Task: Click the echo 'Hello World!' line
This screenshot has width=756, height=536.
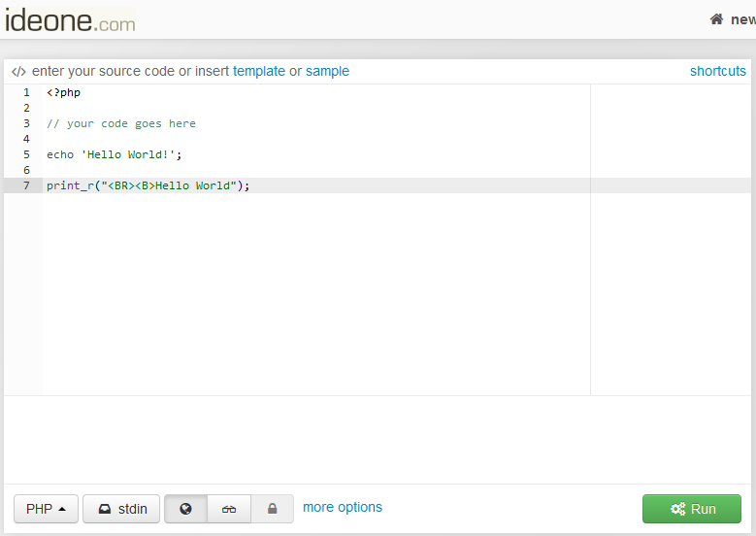Action: (114, 154)
